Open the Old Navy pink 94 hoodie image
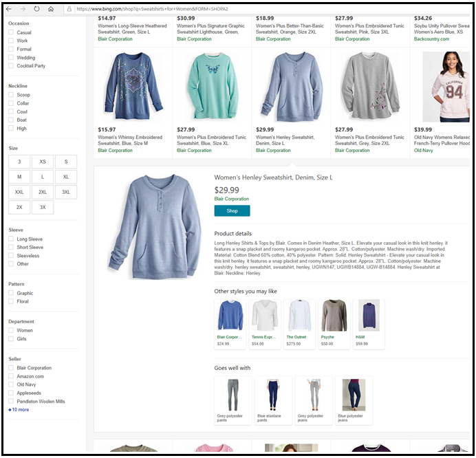This screenshot has width=476, height=458. 446,87
